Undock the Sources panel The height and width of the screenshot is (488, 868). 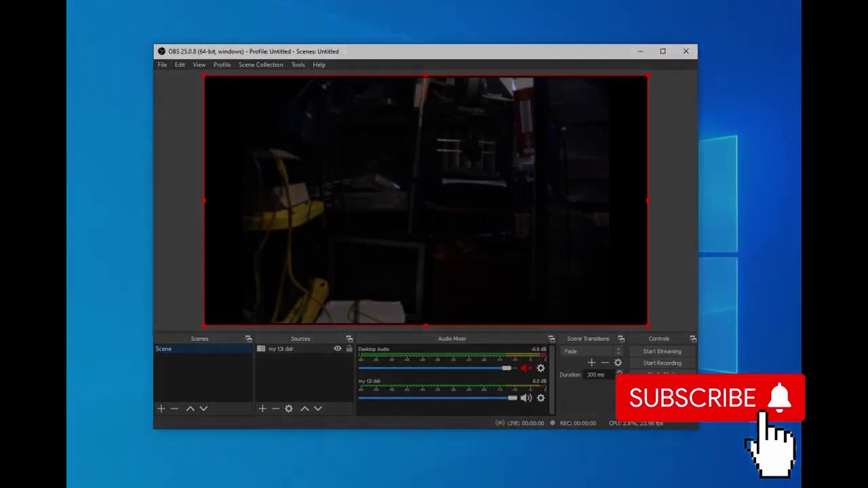tap(349, 339)
